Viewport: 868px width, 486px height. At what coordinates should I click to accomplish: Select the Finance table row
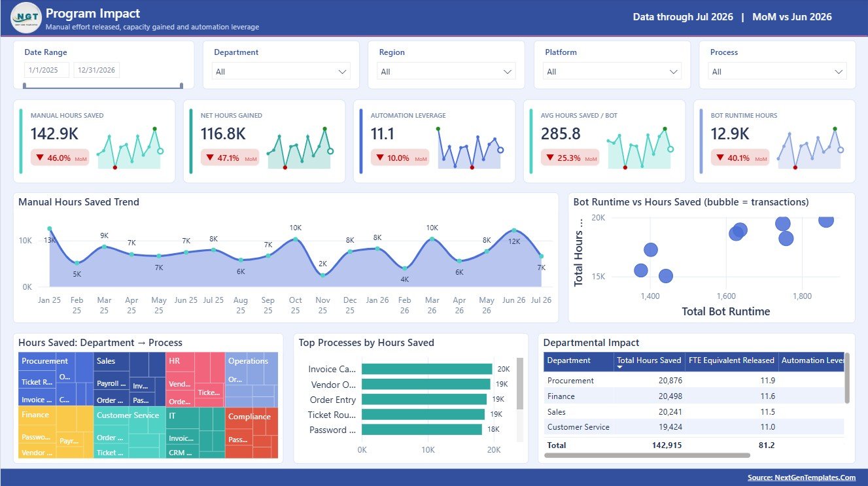(693, 396)
